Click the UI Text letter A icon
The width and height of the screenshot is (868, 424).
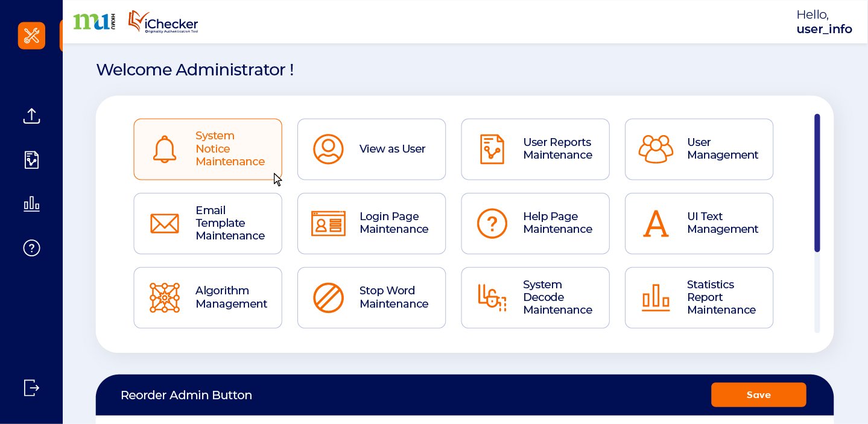[656, 223]
